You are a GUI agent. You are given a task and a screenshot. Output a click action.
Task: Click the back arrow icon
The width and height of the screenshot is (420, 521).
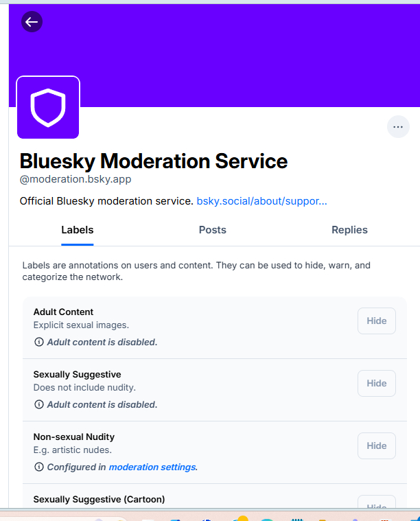(x=32, y=22)
